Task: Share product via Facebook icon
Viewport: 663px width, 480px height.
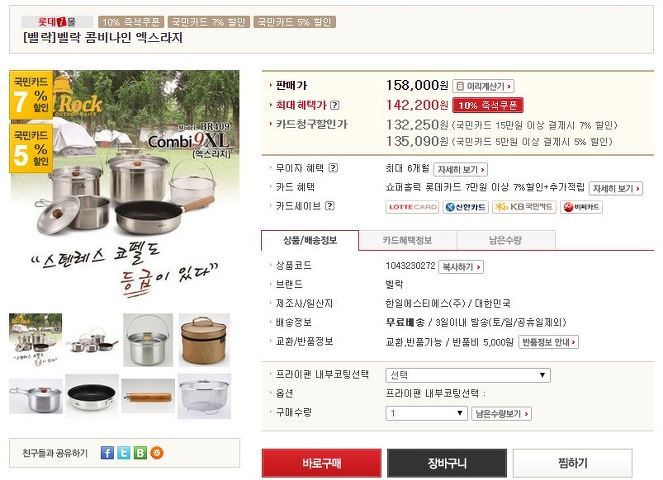Action: click(107, 453)
